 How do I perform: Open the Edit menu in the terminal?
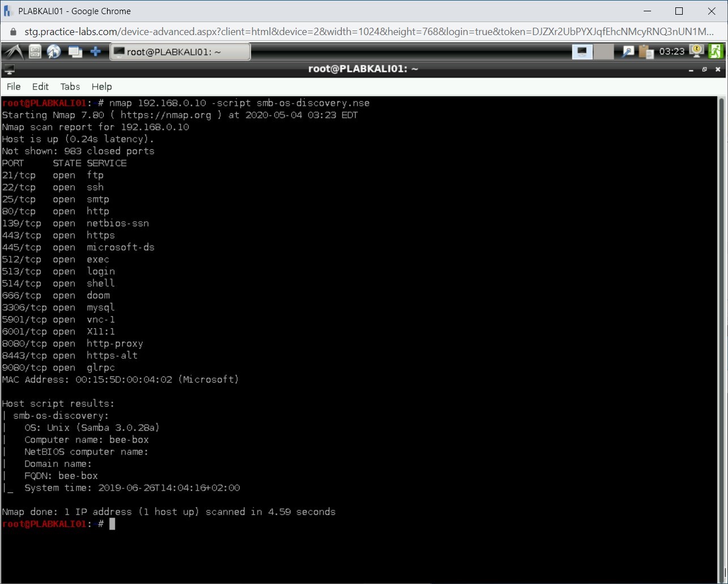click(x=40, y=87)
